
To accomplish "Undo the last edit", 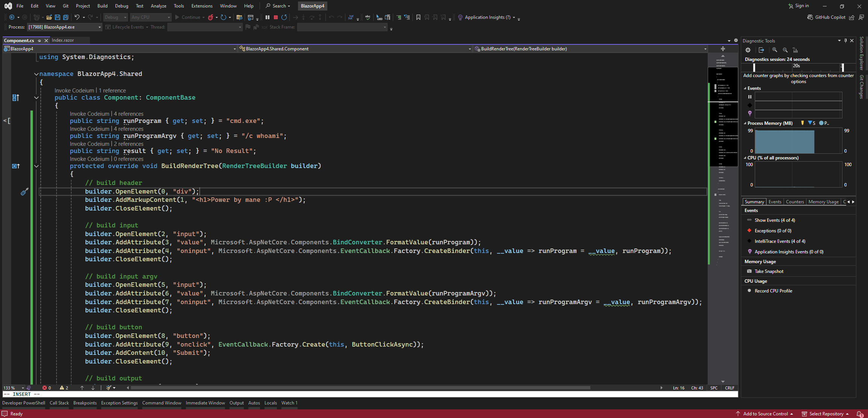I will pos(77,17).
